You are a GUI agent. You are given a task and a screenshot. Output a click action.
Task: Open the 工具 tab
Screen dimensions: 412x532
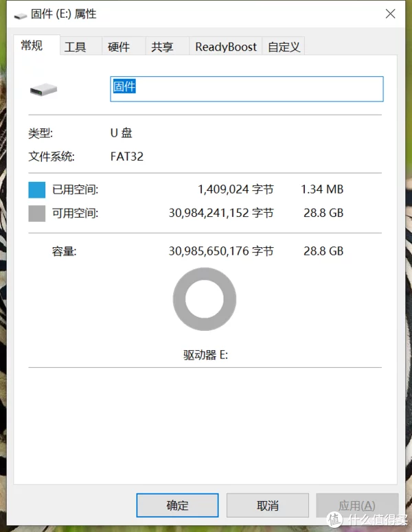pos(80,47)
